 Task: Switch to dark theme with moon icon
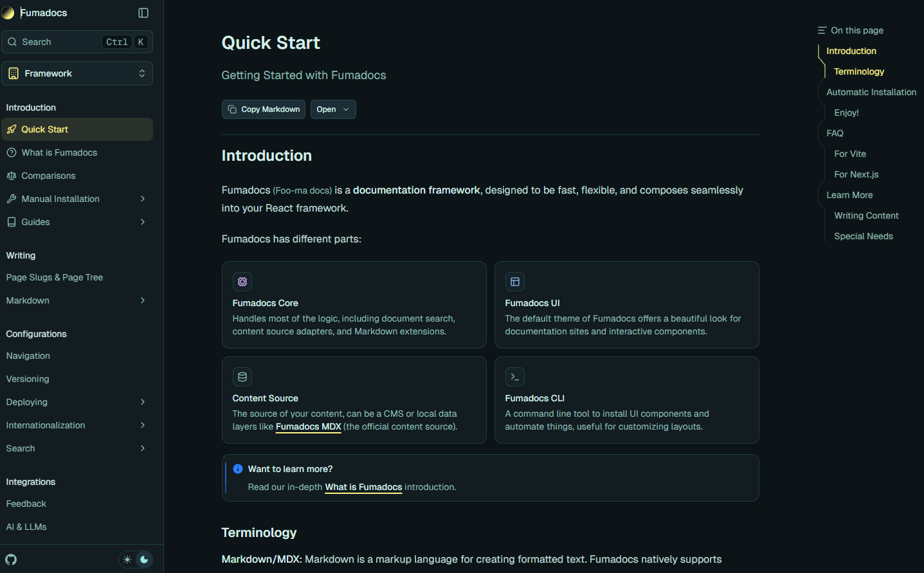144,559
